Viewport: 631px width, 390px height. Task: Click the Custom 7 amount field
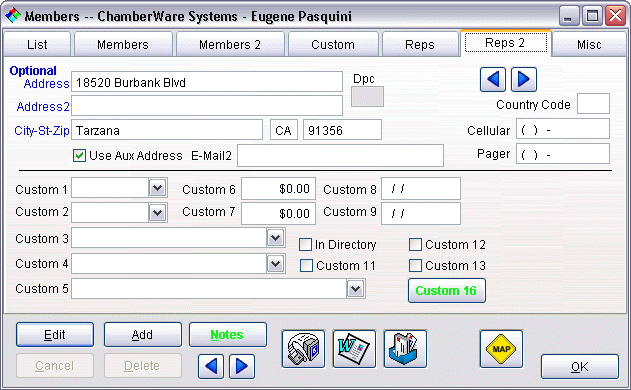click(x=278, y=213)
